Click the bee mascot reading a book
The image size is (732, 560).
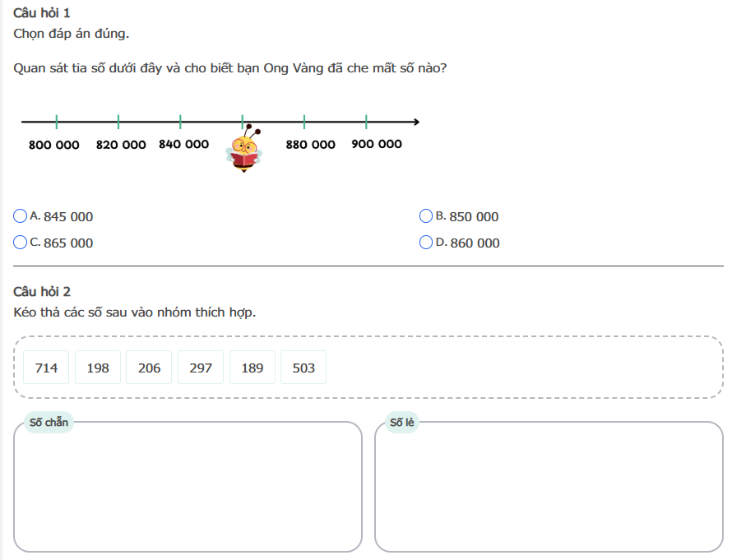click(244, 150)
